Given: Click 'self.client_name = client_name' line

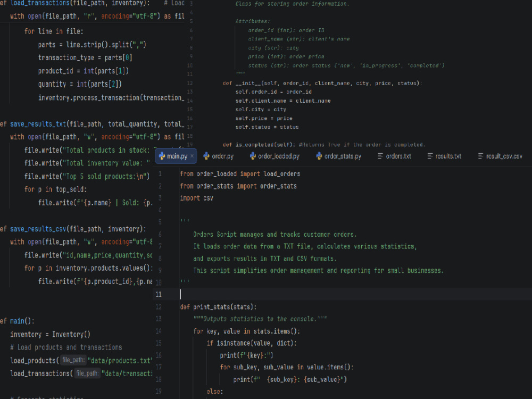Looking at the screenshot, I should pos(283,101).
